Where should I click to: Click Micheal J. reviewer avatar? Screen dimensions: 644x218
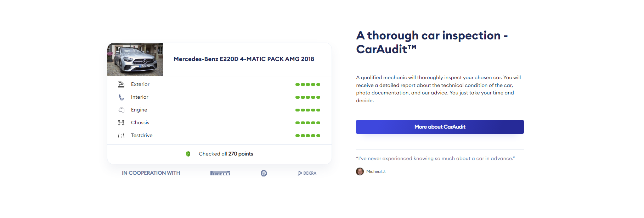[x=360, y=171]
